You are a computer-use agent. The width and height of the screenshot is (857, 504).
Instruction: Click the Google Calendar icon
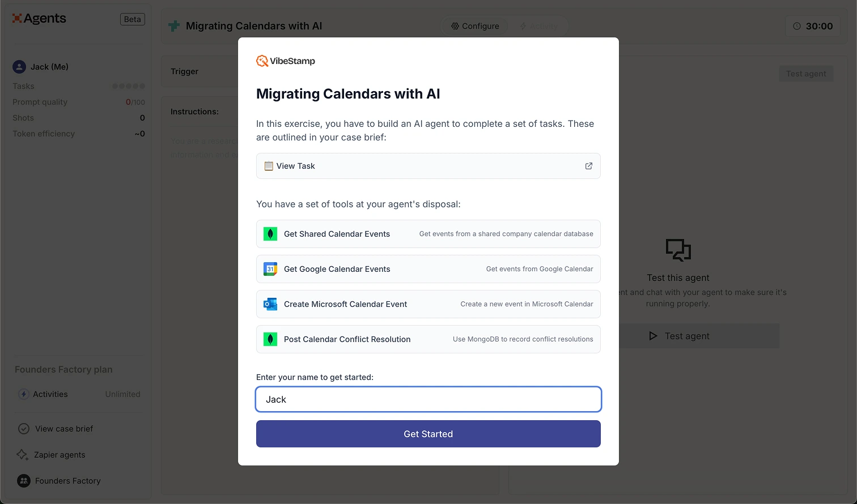coord(270,269)
